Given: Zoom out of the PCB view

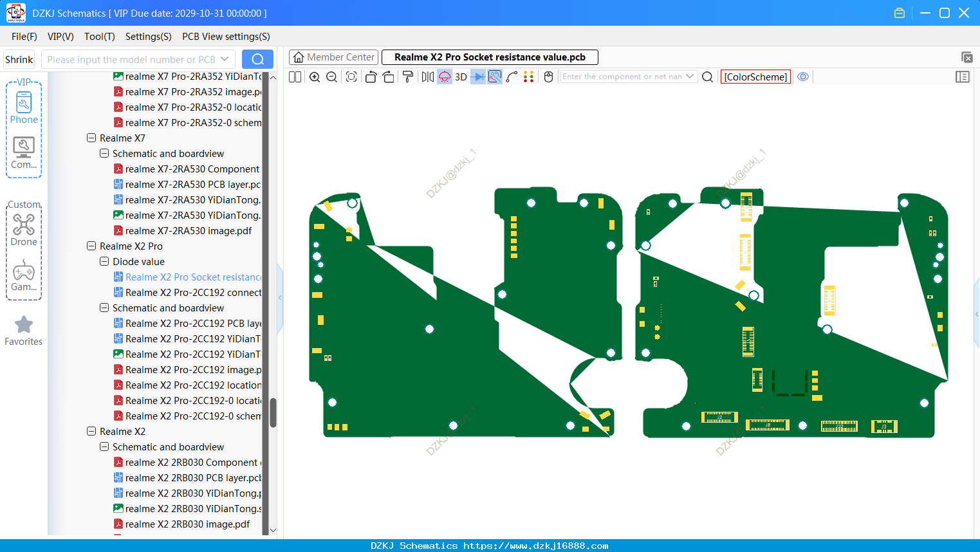Looking at the screenshot, I should [x=331, y=77].
